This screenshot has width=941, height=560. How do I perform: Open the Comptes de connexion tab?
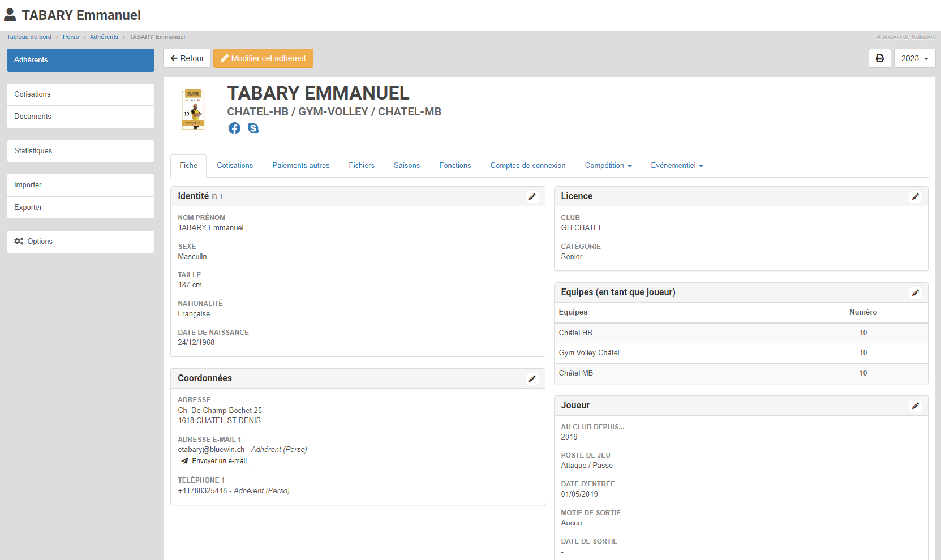coord(527,166)
